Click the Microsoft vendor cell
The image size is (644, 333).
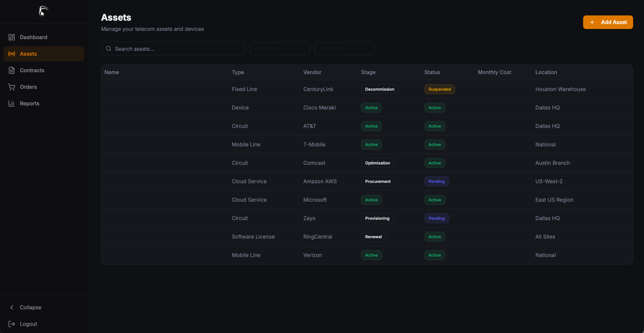pyautogui.click(x=315, y=200)
